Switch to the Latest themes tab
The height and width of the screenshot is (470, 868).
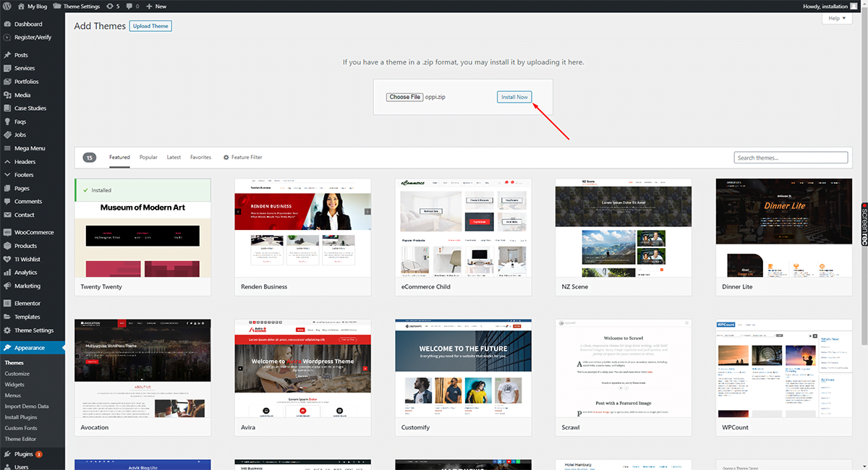(x=174, y=157)
